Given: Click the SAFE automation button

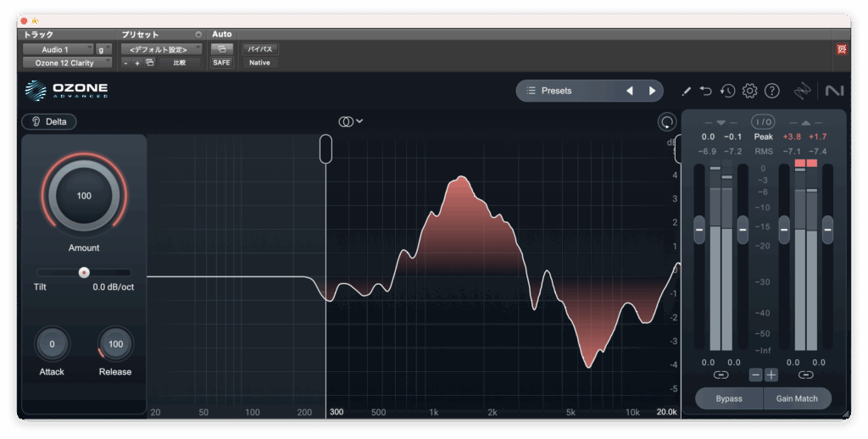Looking at the screenshot, I should coord(221,63).
